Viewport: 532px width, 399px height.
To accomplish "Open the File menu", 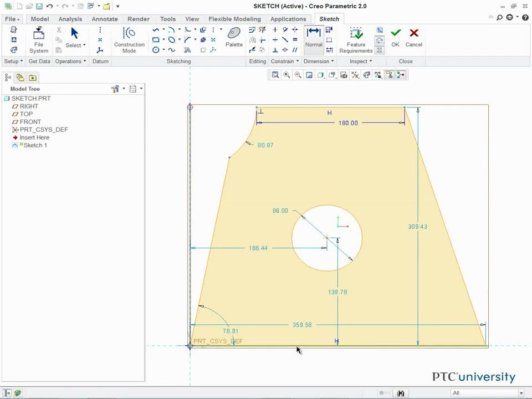I will [x=12, y=19].
